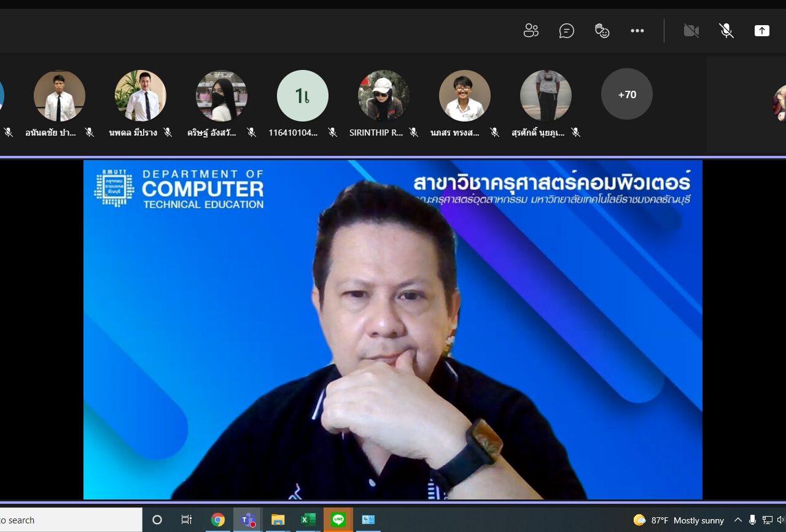Open the More actions ellipsis menu

pos(637,31)
